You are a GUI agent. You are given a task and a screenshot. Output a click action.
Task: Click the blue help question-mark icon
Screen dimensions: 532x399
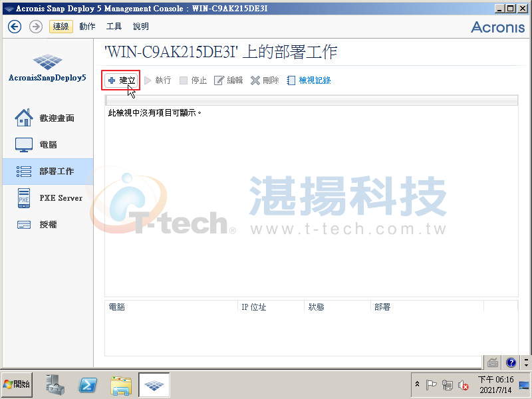point(511,362)
